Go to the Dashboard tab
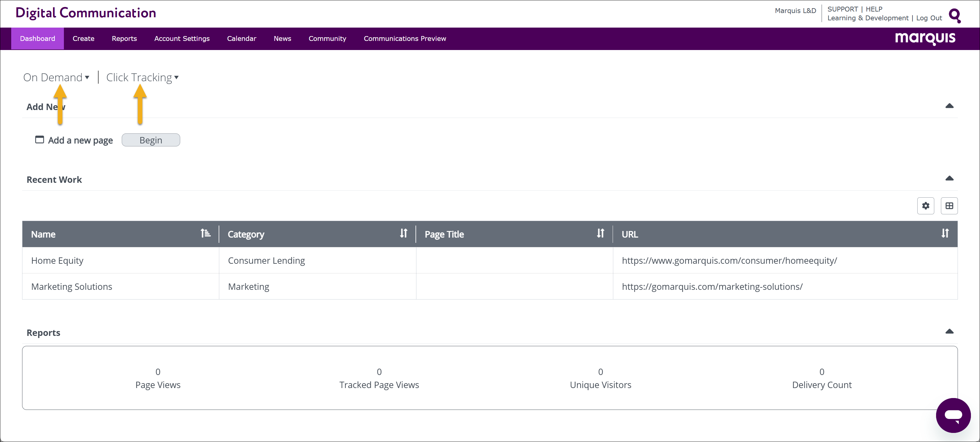The width and height of the screenshot is (980, 442). tap(37, 39)
